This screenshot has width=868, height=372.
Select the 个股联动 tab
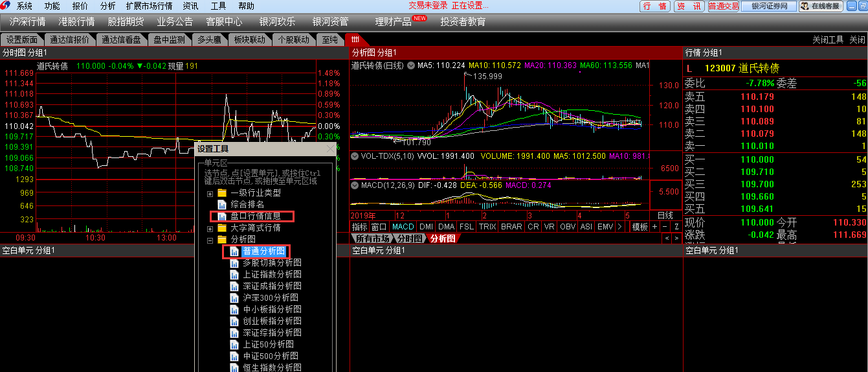294,40
